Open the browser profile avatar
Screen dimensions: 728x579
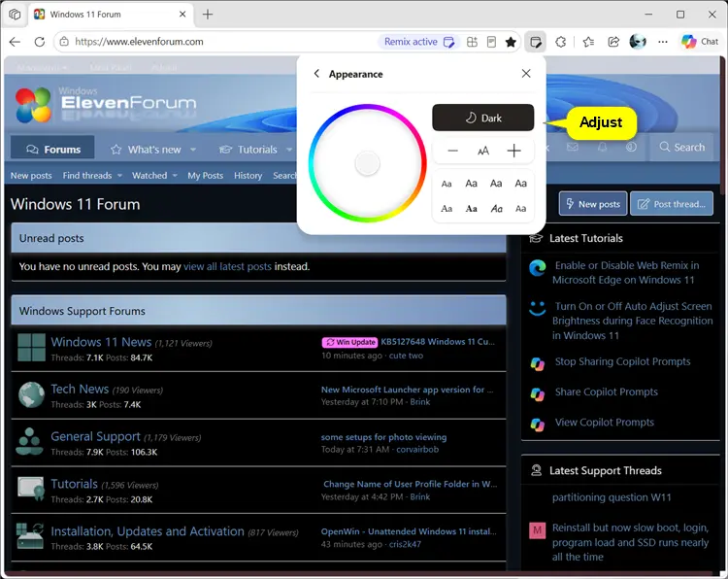[x=638, y=42]
